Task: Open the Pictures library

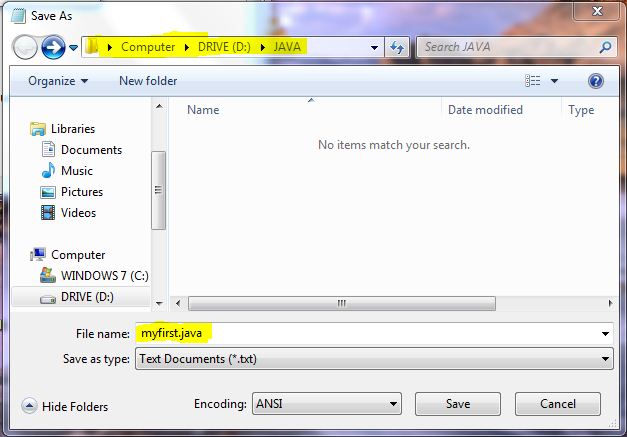Action: pos(82,192)
